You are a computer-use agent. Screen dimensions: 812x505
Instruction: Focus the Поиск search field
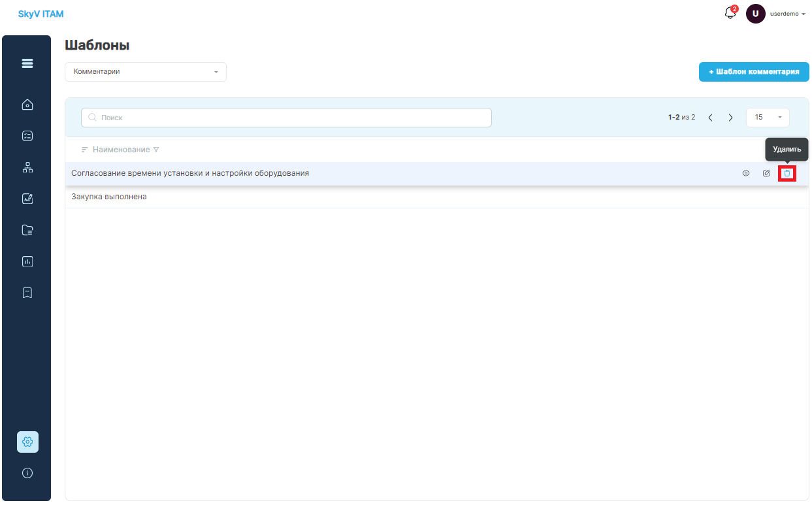pos(286,118)
